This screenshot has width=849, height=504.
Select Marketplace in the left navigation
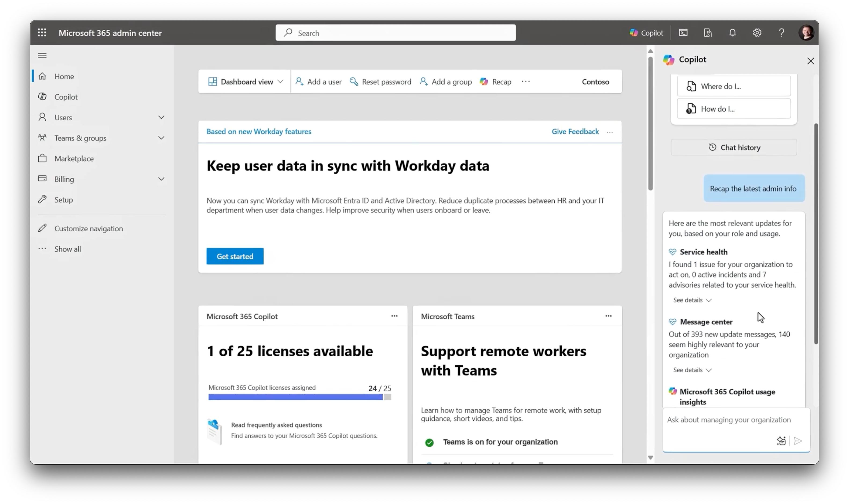pos(74,159)
